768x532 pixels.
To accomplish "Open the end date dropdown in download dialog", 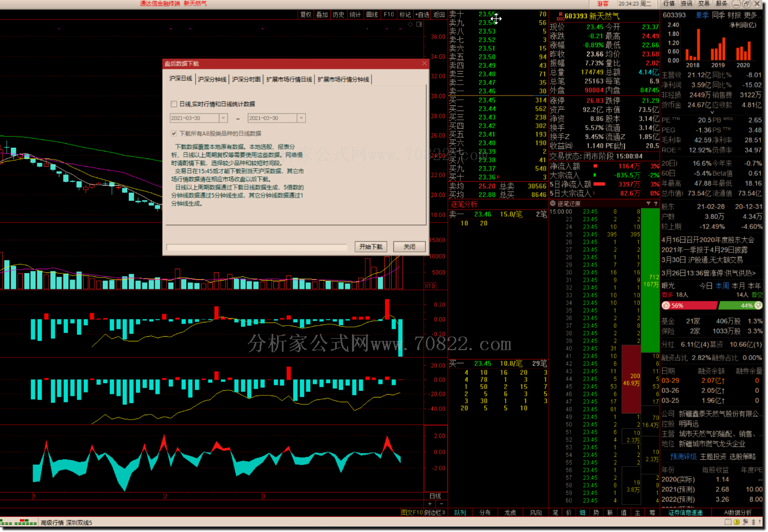I will [x=301, y=118].
